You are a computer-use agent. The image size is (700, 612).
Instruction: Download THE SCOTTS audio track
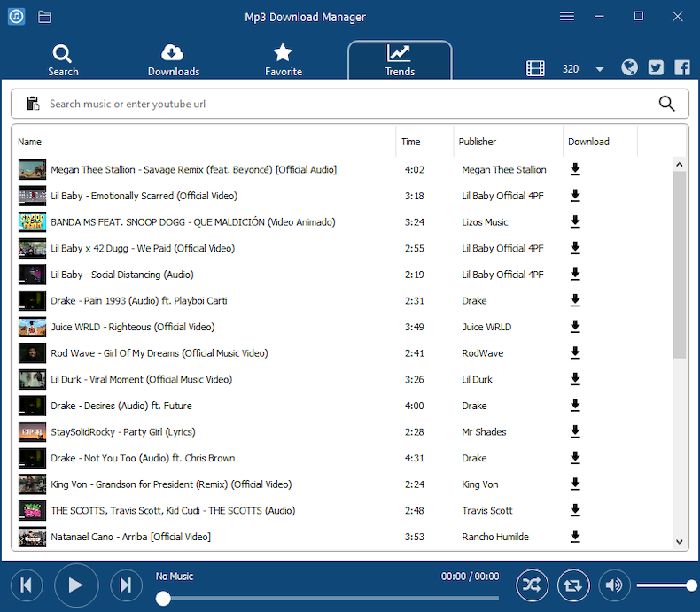point(575,510)
